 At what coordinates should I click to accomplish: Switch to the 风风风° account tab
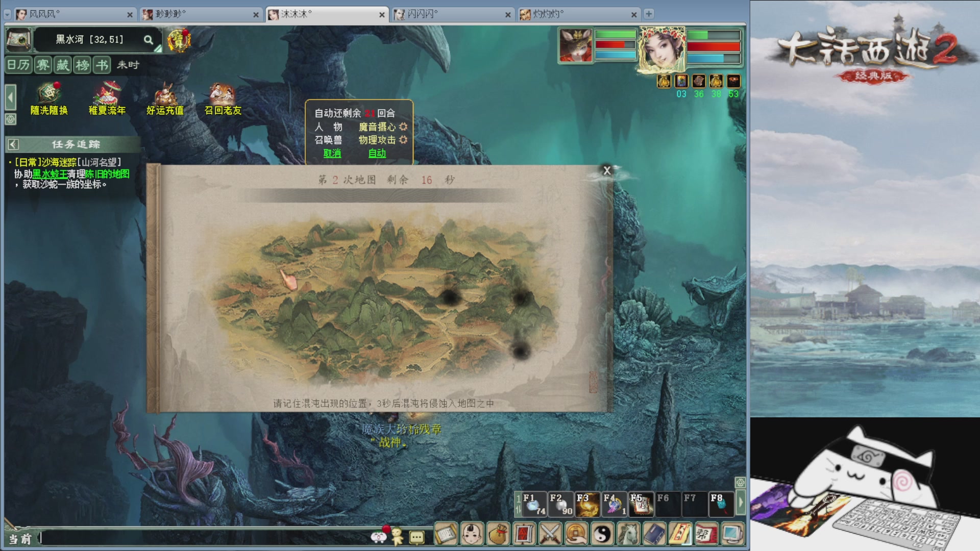tap(75, 14)
